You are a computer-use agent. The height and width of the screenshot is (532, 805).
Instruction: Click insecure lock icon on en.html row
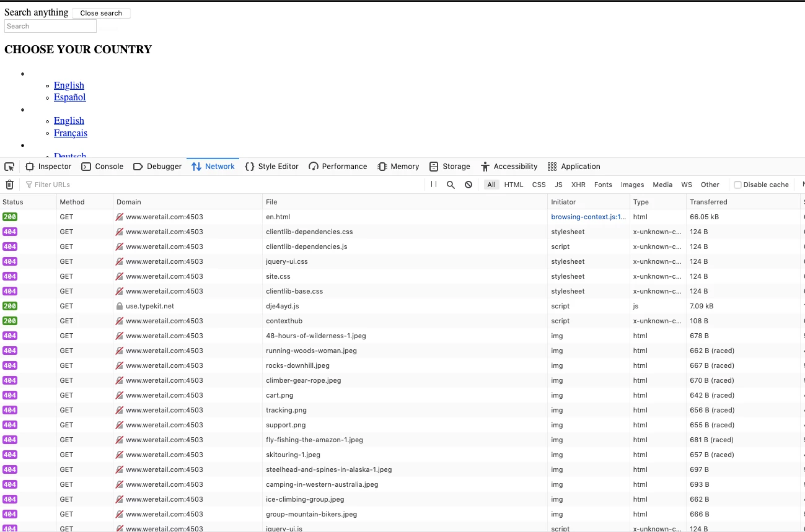pyautogui.click(x=120, y=217)
